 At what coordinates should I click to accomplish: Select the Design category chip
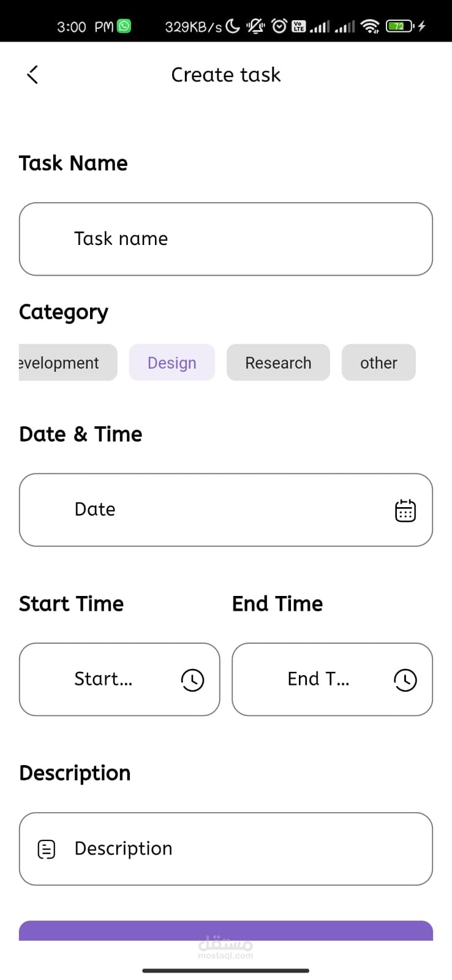coord(172,363)
